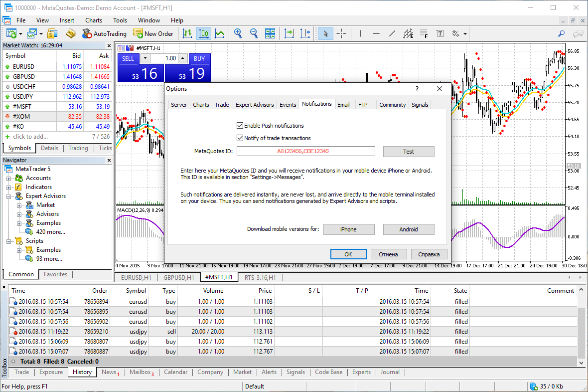The width and height of the screenshot is (588, 392).
Task: Disable Notify of trade transactions
Action: [240, 138]
